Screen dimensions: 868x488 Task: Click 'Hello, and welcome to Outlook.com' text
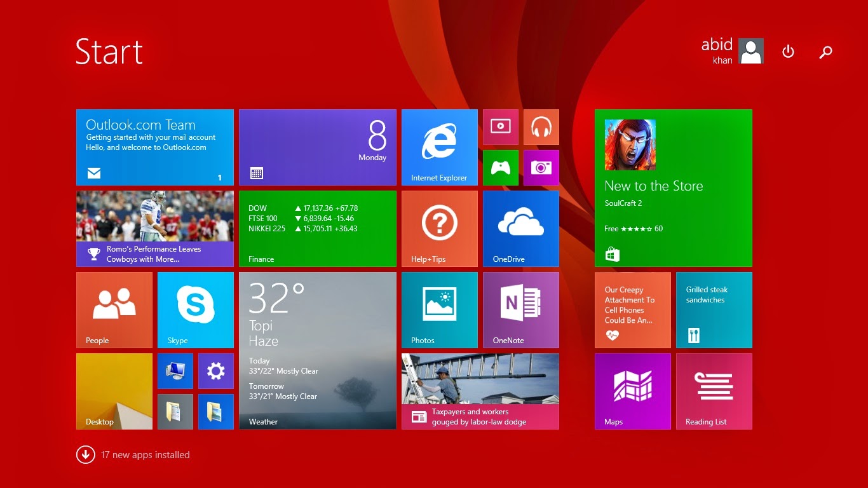tap(146, 147)
